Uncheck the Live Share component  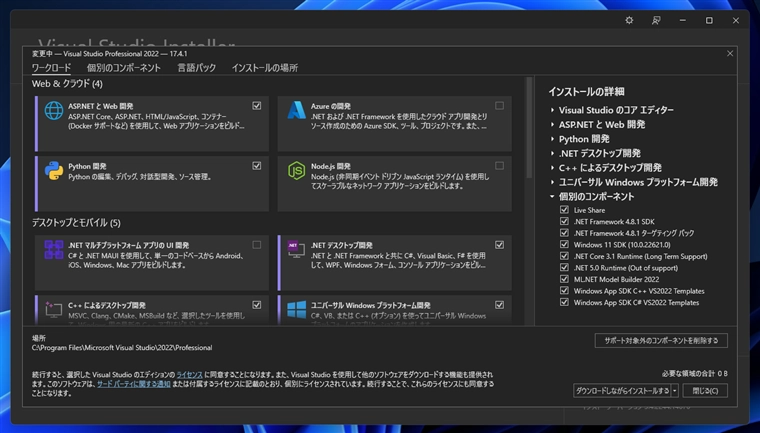564,210
